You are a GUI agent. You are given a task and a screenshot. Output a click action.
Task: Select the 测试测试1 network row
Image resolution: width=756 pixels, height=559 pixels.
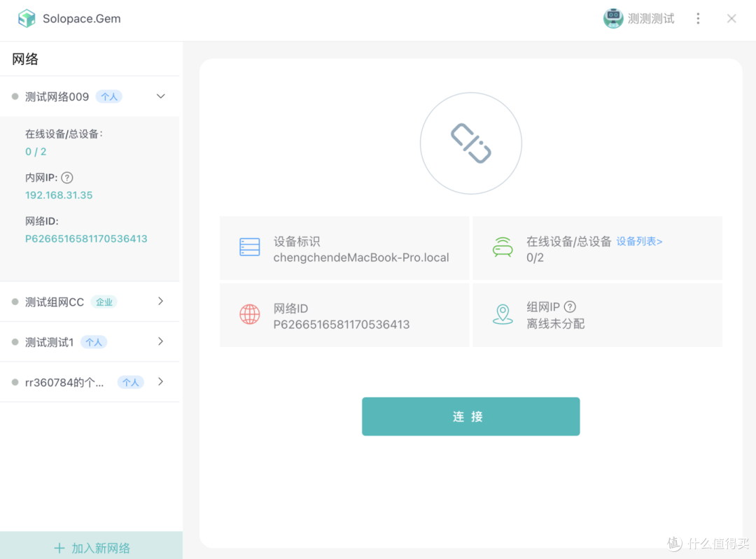tap(90, 341)
